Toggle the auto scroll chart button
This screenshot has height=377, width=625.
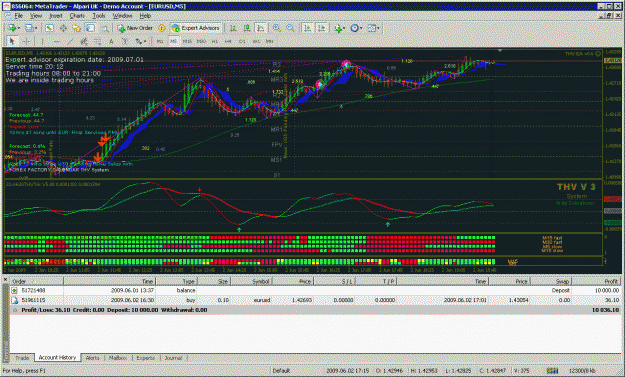click(307, 28)
